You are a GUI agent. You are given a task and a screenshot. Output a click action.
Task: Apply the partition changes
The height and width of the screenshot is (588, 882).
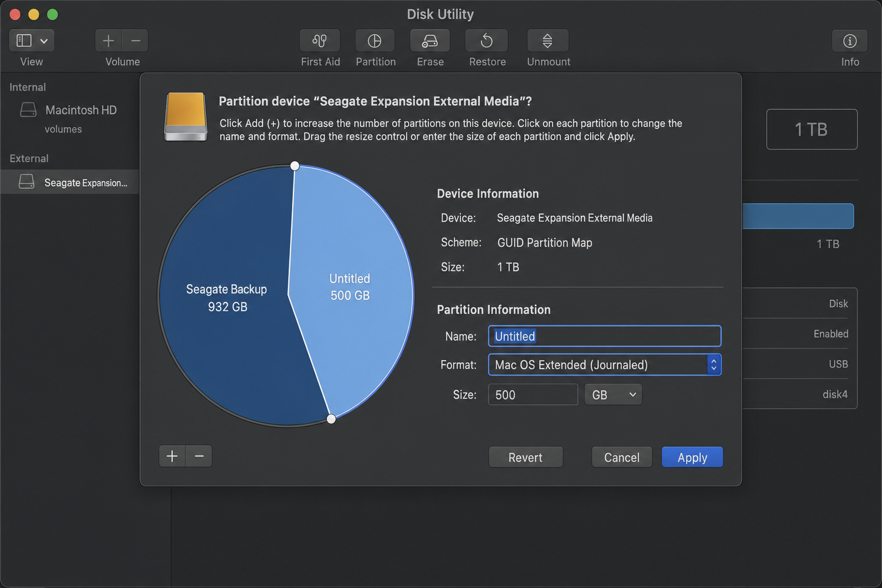tap(692, 457)
